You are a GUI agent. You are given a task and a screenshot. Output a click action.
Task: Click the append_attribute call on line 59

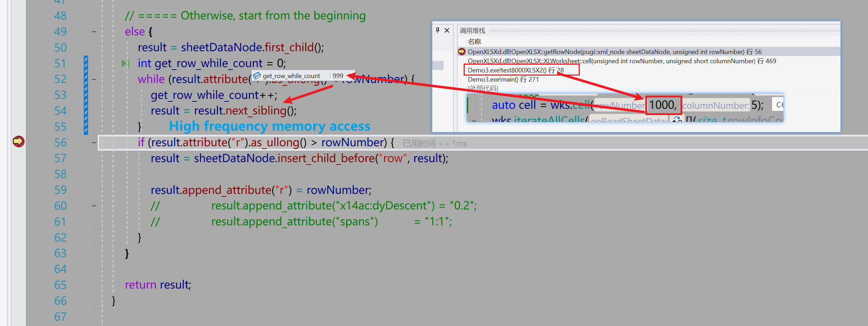pyautogui.click(x=227, y=190)
